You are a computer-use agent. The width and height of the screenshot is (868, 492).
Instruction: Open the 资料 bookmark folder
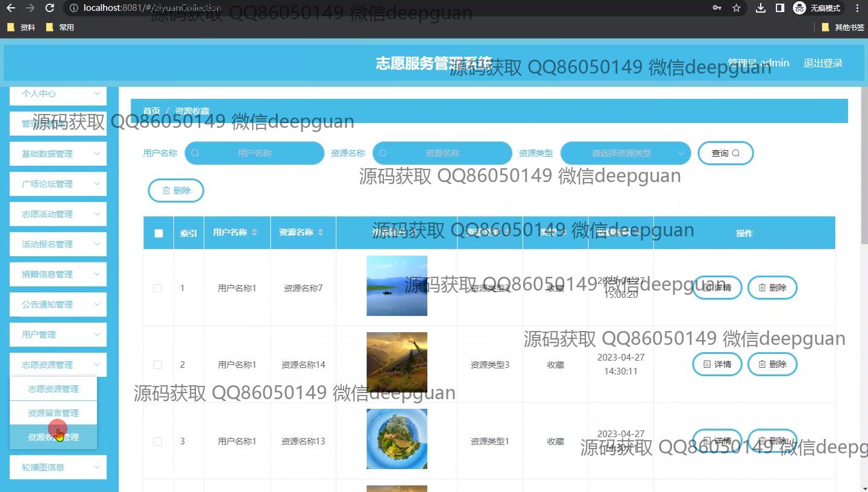pos(21,27)
